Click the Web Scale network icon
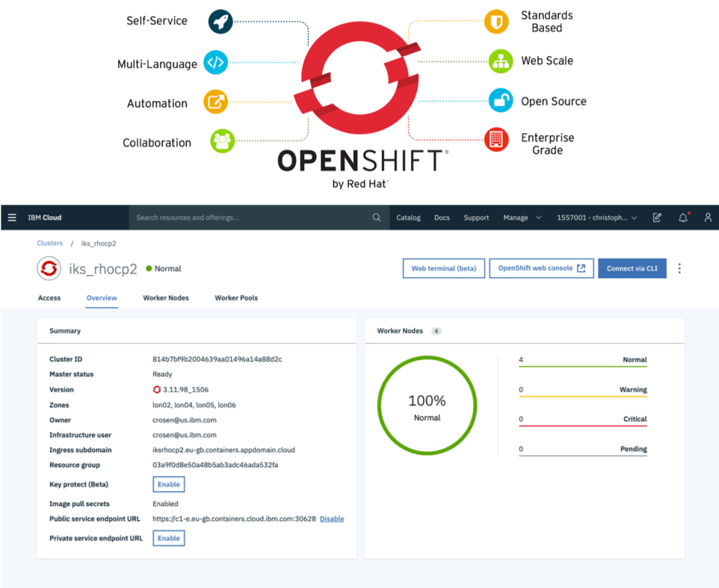 [x=501, y=61]
